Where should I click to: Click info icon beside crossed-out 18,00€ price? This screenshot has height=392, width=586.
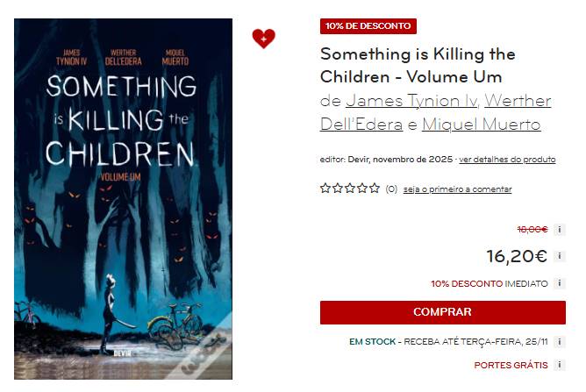[560, 230]
